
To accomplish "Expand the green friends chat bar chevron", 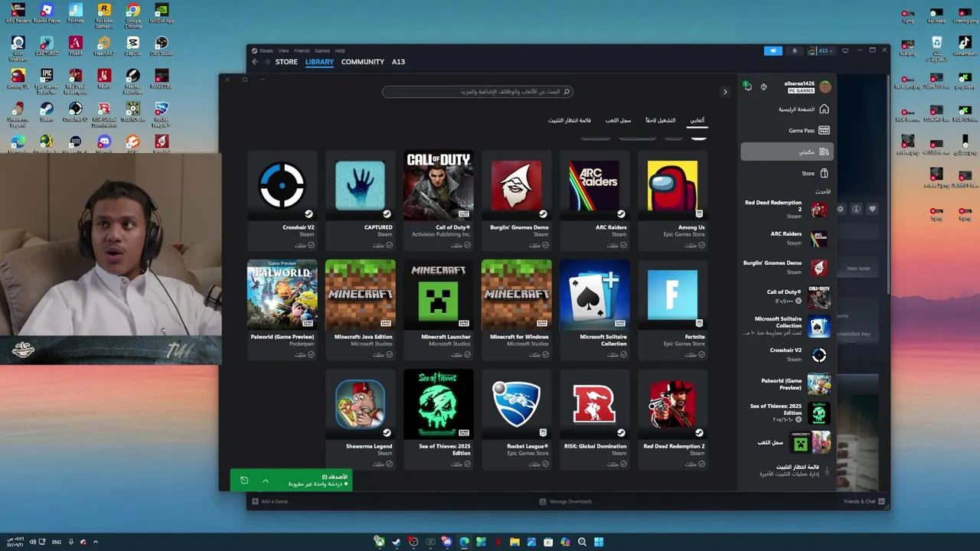I will pos(266,481).
